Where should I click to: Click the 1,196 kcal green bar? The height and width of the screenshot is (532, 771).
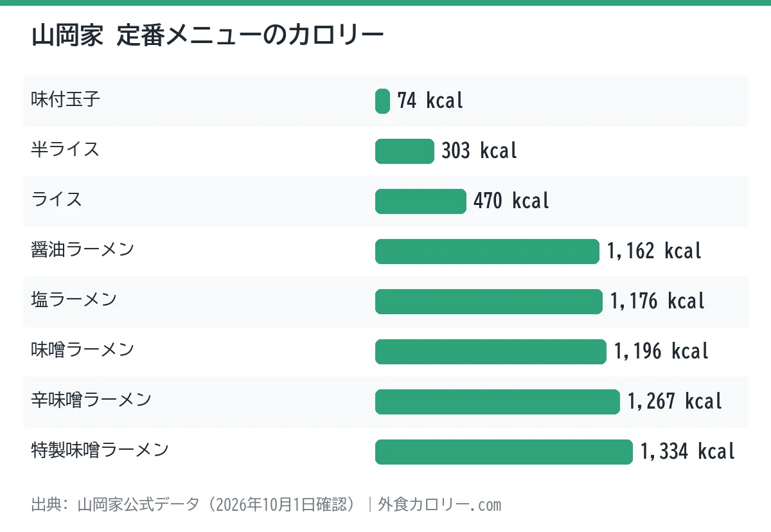click(x=491, y=352)
